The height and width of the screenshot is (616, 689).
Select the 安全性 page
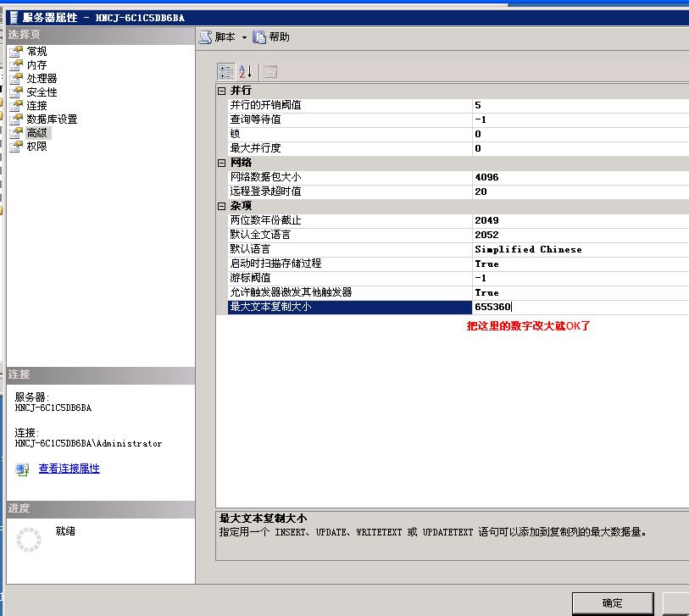point(42,92)
